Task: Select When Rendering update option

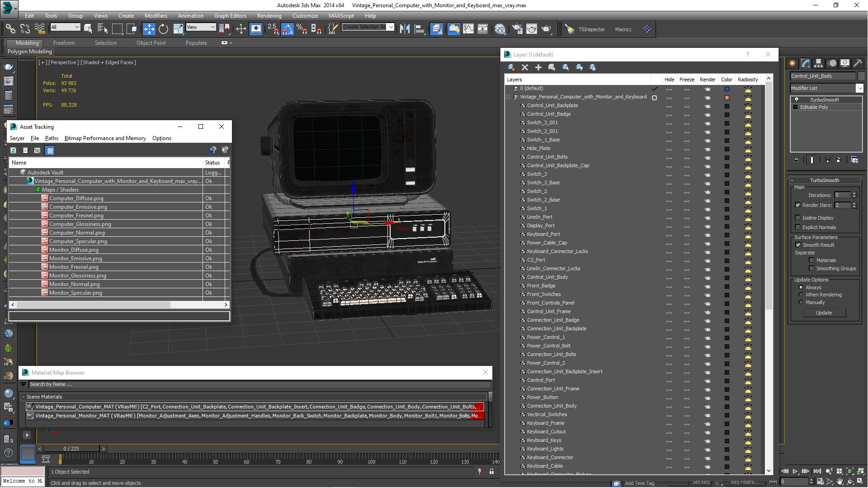Action: point(801,295)
